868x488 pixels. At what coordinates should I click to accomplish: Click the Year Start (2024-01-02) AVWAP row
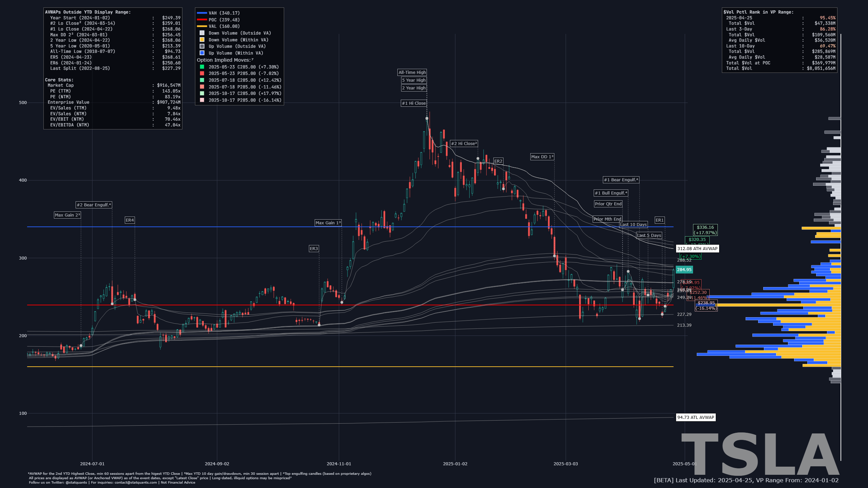[115, 18]
